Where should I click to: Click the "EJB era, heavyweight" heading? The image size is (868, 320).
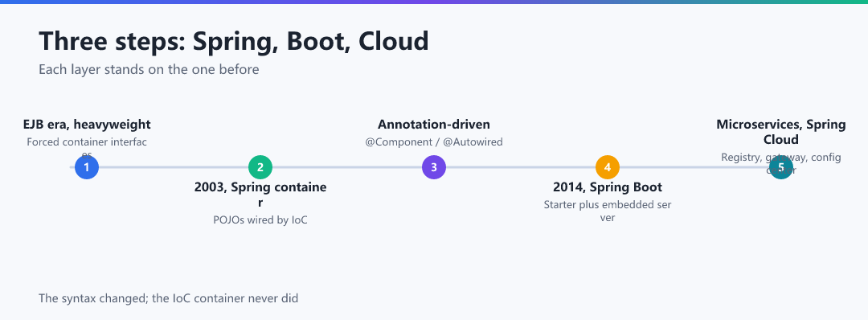pyautogui.click(x=87, y=125)
